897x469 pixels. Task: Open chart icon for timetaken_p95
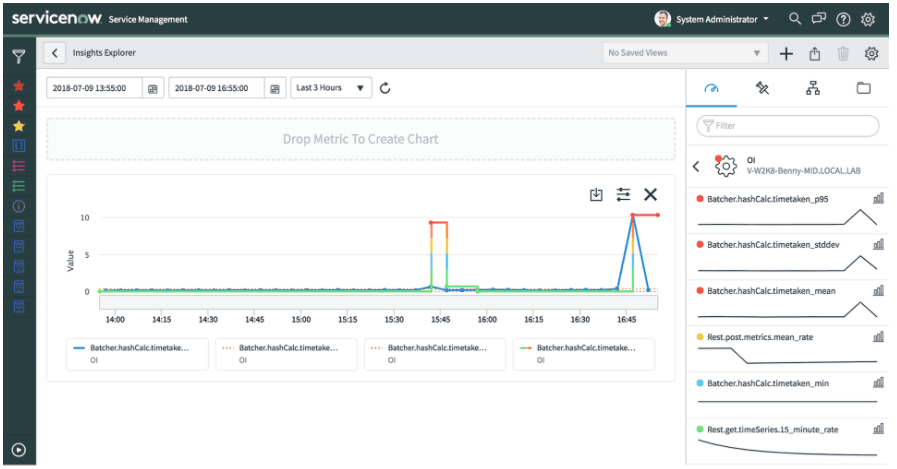pyautogui.click(x=878, y=198)
